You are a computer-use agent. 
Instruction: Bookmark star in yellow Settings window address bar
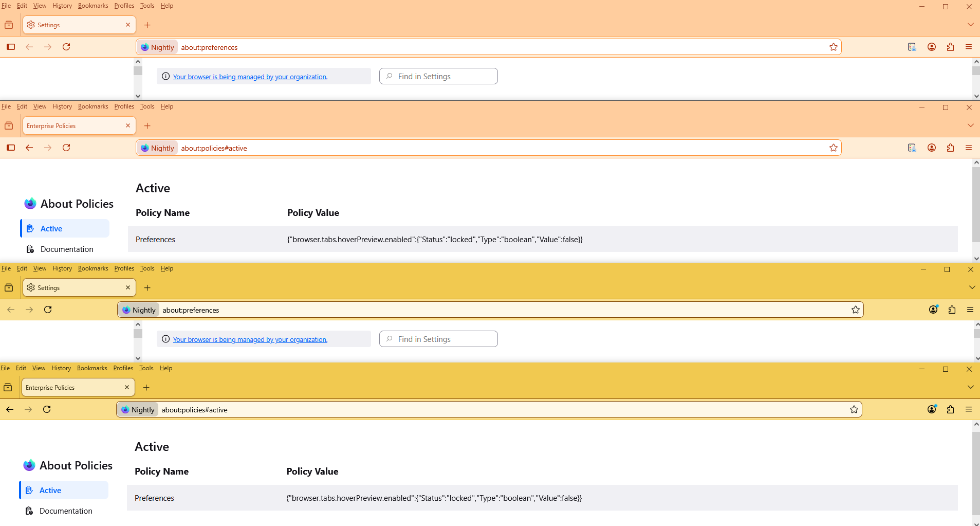click(x=855, y=310)
